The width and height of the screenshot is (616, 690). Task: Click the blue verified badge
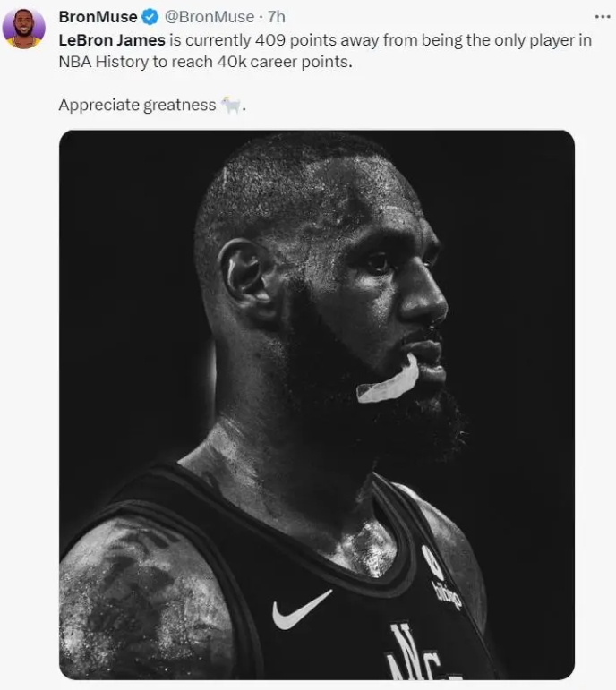pos(150,17)
